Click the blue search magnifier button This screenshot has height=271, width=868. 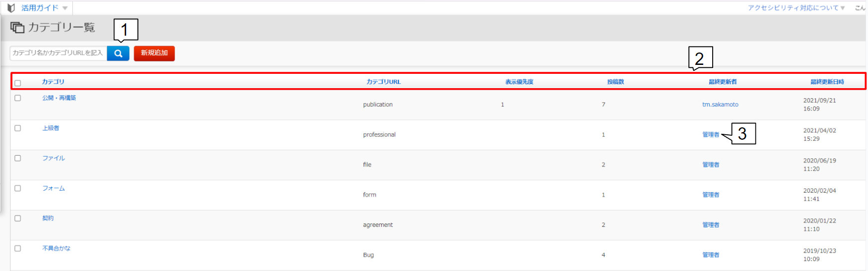tap(118, 54)
